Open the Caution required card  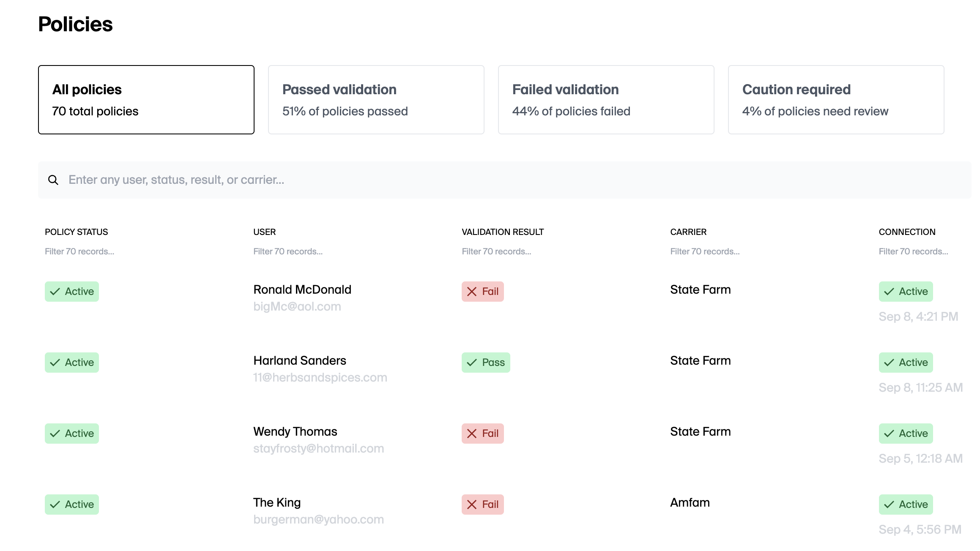click(836, 100)
